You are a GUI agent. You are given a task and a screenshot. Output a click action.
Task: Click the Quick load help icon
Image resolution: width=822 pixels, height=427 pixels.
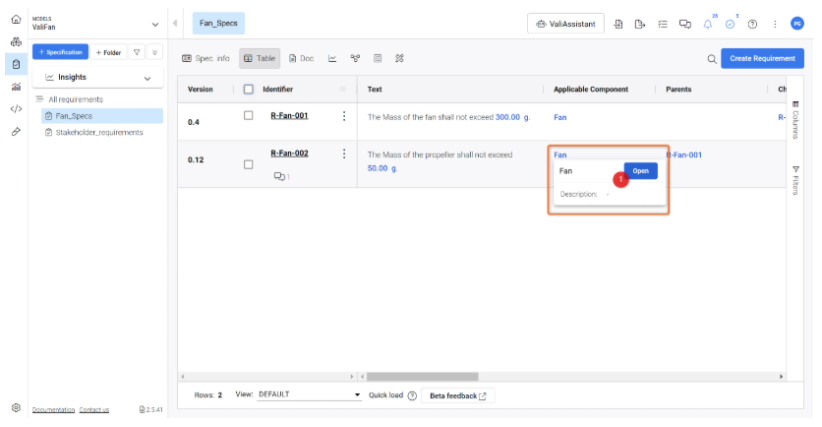412,396
